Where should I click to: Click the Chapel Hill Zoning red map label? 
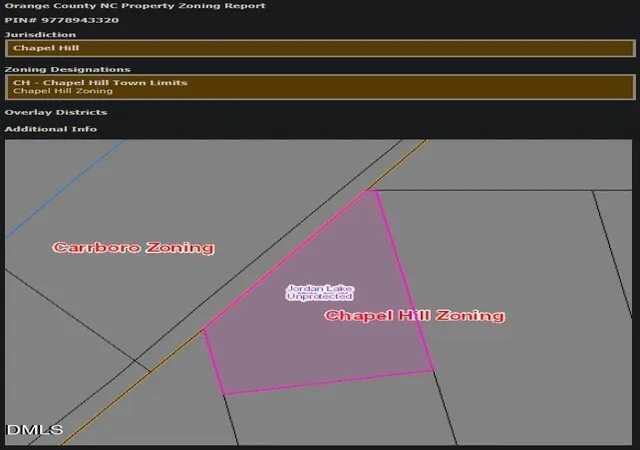(x=415, y=315)
